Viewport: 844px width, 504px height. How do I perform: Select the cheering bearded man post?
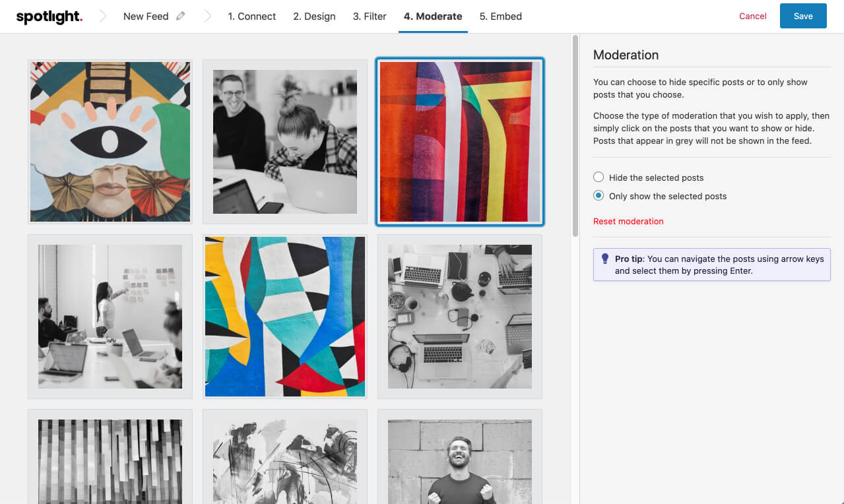460,457
